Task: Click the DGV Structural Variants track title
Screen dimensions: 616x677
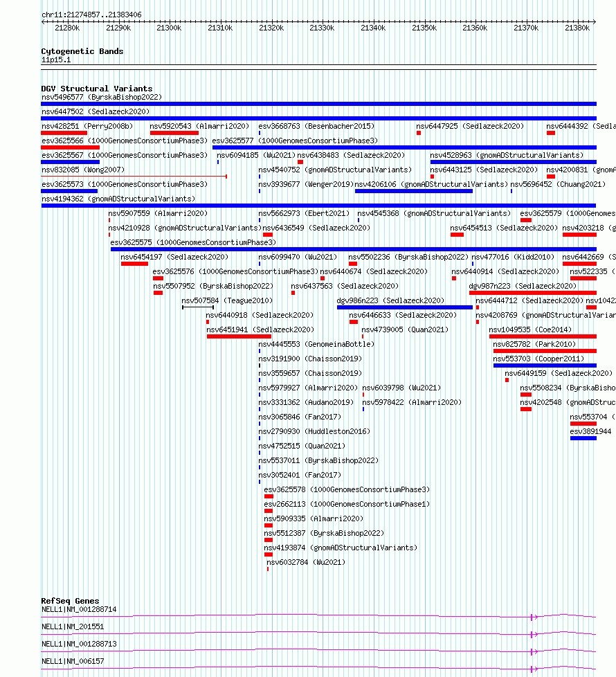Action: pyautogui.click(x=97, y=89)
